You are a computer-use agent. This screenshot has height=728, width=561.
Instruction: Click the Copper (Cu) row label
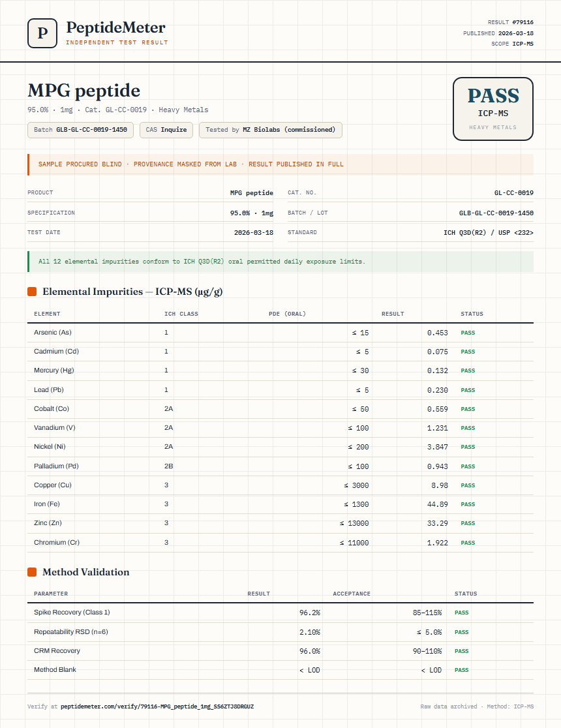point(52,485)
